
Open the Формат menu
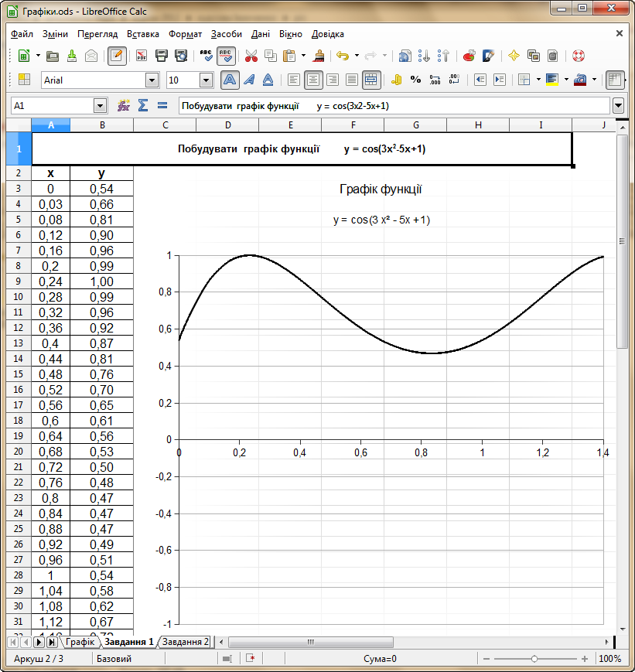(x=185, y=34)
